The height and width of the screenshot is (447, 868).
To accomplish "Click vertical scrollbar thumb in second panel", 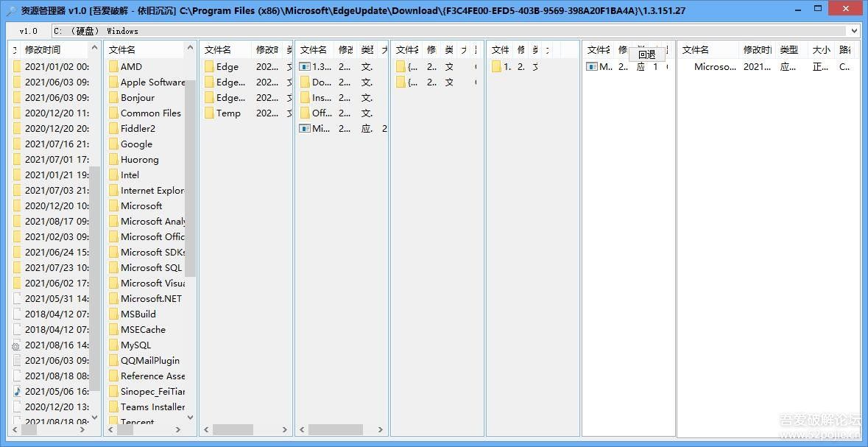I will click(x=190, y=178).
